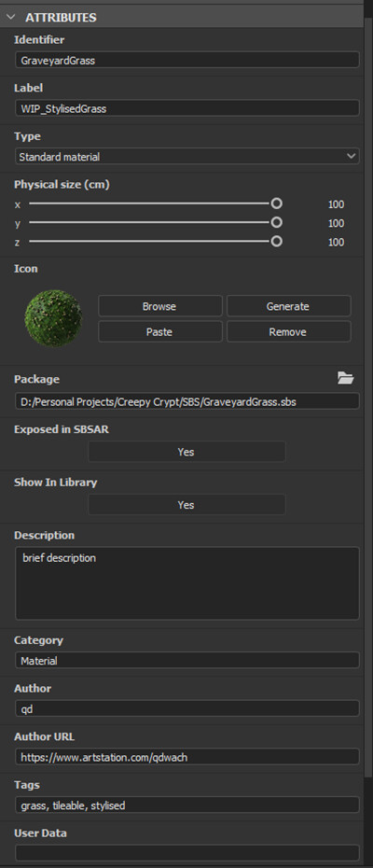The image size is (373, 868).
Task: Toggle the Show In Library Yes button
Action: [x=186, y=505]
